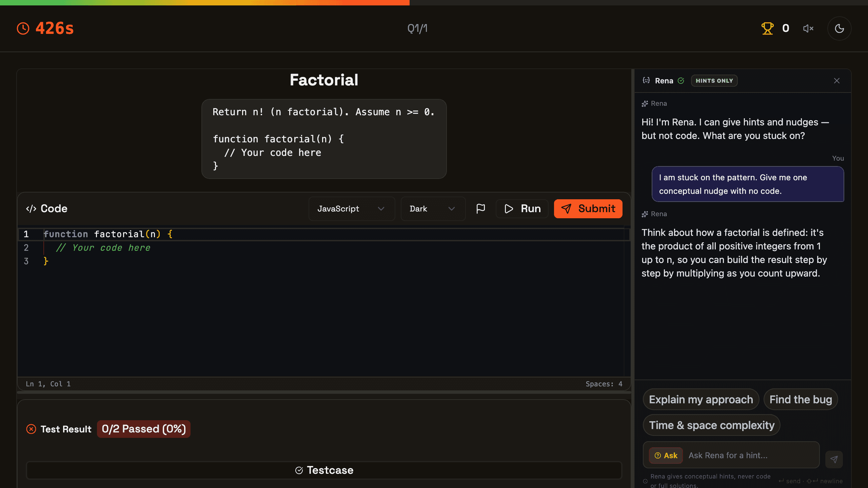The height and width of the screenshot is (488, 868).
Task: Click the 0/2 Passed (0%) badge
Action: (144, 429)
